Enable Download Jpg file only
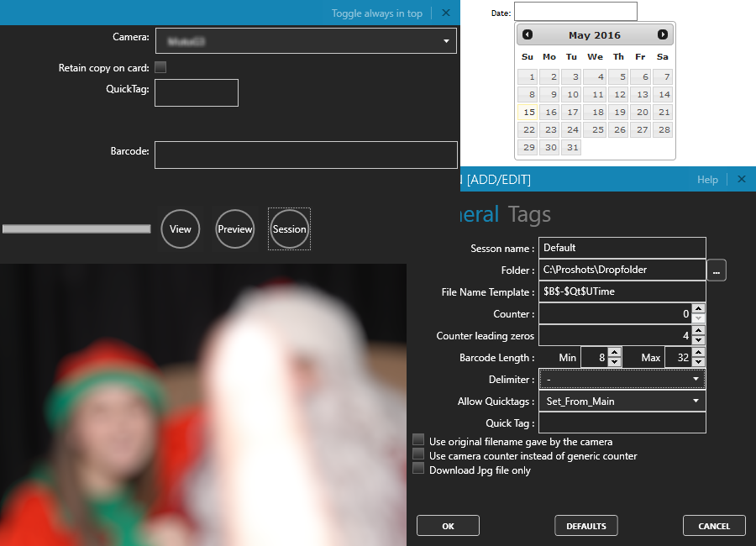The width and height of the screenshot is (756, 546). pyautogui.click(x=418, y=469)
